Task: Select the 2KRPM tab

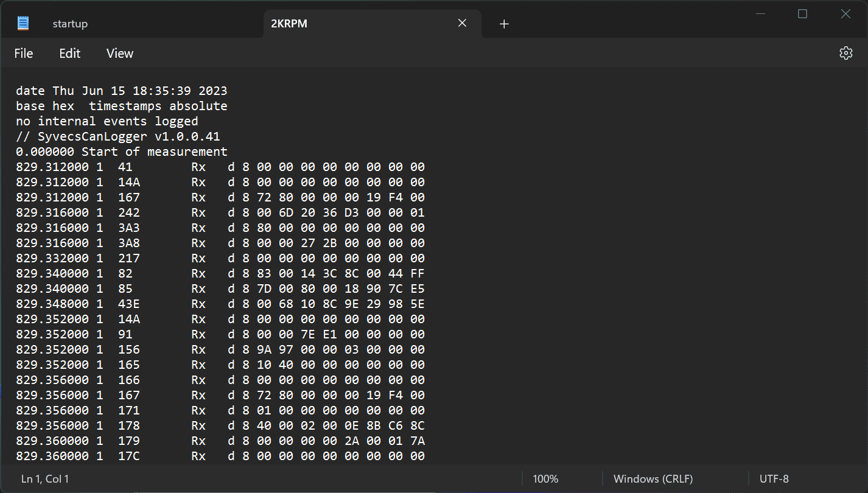Action: pos(289,24)
